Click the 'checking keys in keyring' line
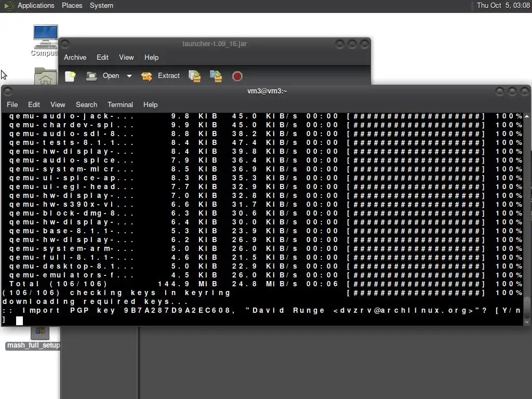 (x=261, y=293)
